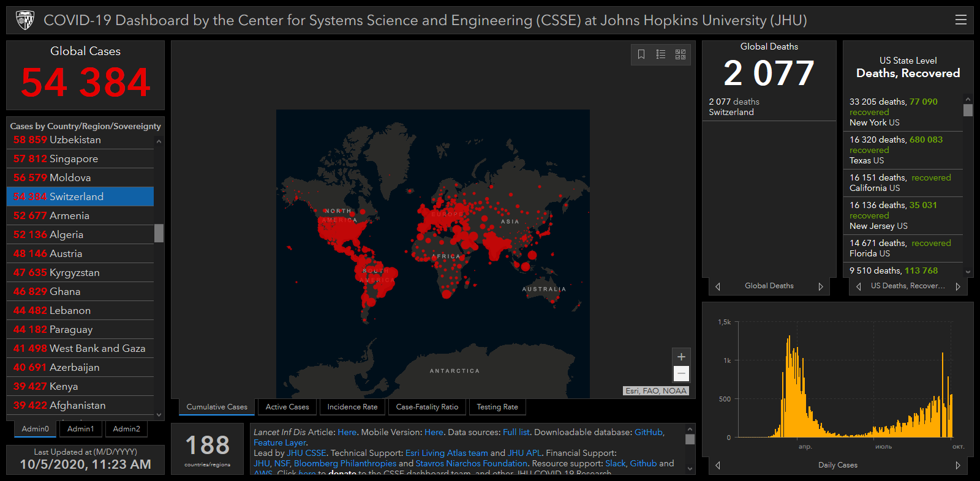Screen dimensions: 980x481
Task: Go to next panel after US Deaths, Recovered
Action: click(958, 286)
